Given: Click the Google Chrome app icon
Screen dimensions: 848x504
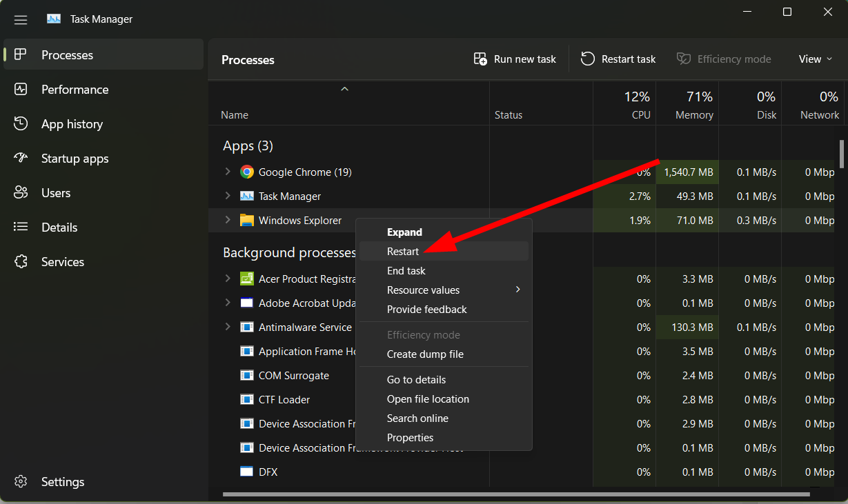Looking at the screenshot, I should [247, 172].
